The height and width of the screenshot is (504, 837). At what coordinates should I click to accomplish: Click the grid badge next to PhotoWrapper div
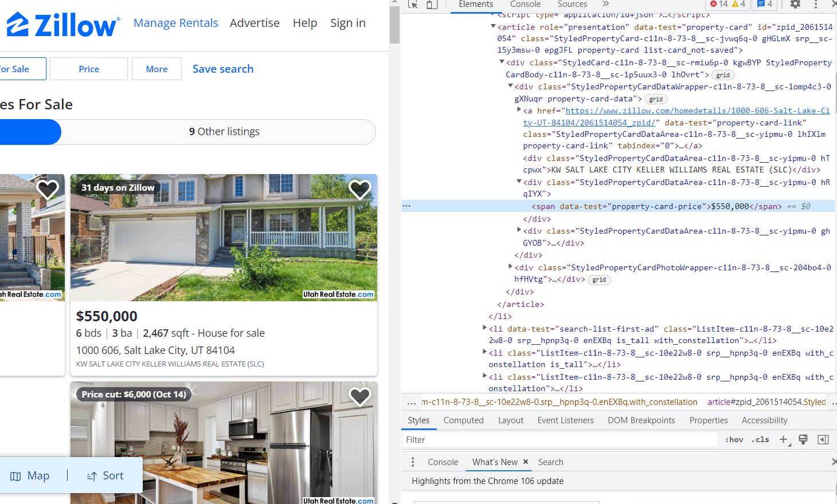tap(599, 280)
